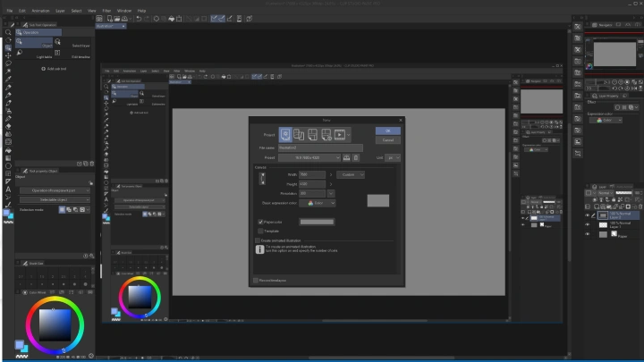Image resolution: width=644 pixels, height=362 pixels.
Task: Hide Layer 2 via its eye icon
Action: click(x=588, y=215)
